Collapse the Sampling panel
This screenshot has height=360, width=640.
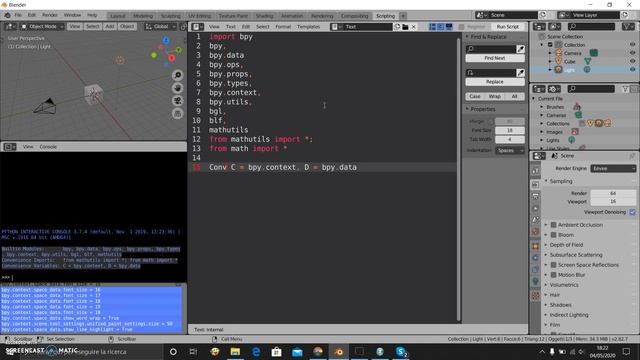tap(546, 181)
